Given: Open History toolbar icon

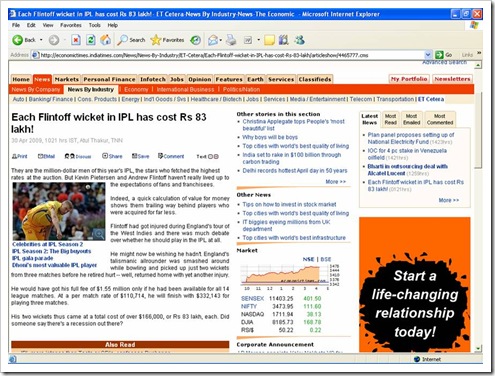Looking at the screenshot, I should (x=195, y=40).
